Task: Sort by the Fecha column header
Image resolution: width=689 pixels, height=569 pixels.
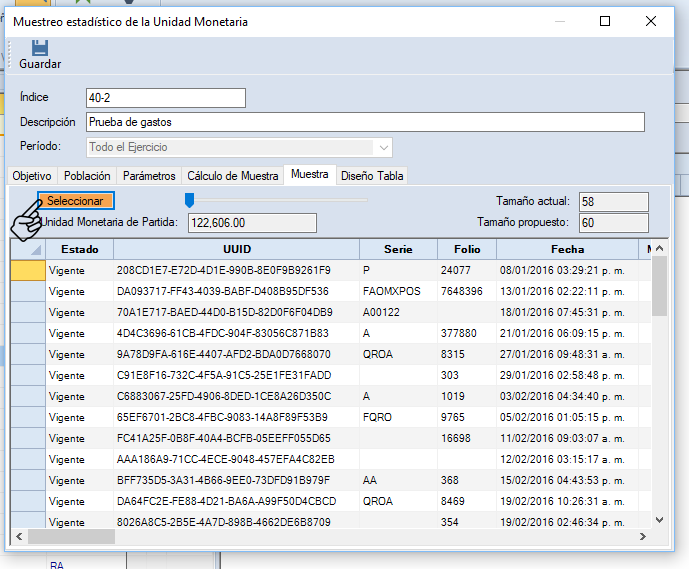Action: pos(567,249)
